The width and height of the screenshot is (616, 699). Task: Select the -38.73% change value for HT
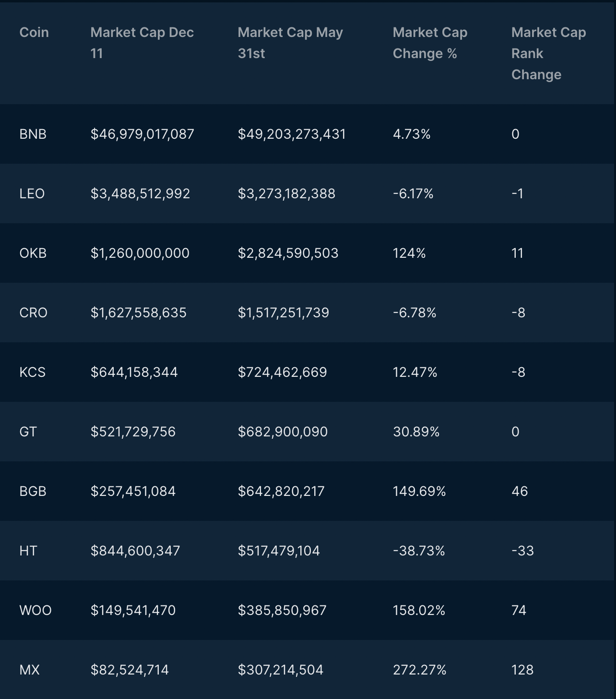[x=419, y=551]
